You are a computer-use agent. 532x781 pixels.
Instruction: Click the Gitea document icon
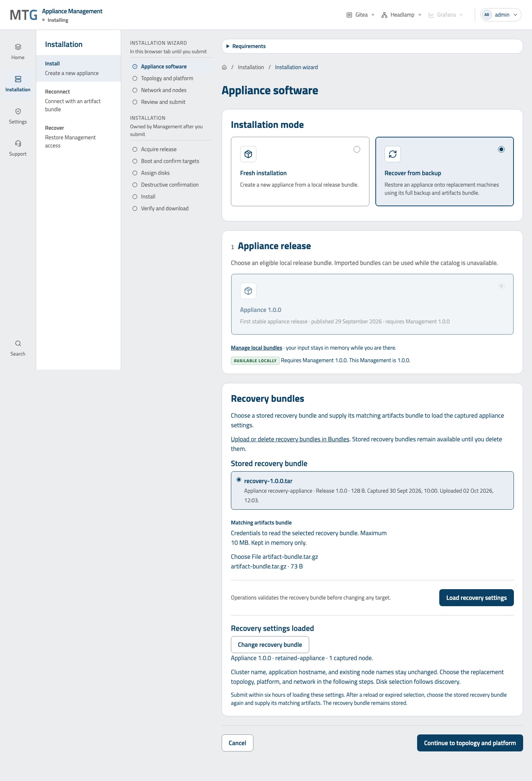(x=349, y=15)
